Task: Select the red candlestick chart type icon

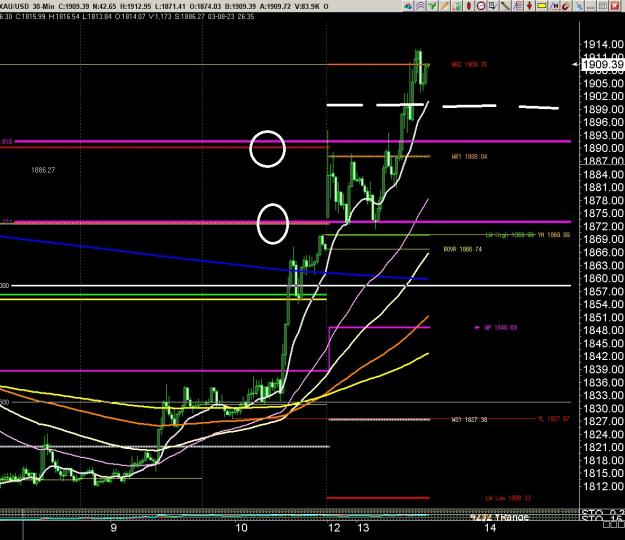Action: [x=469, y=6]
